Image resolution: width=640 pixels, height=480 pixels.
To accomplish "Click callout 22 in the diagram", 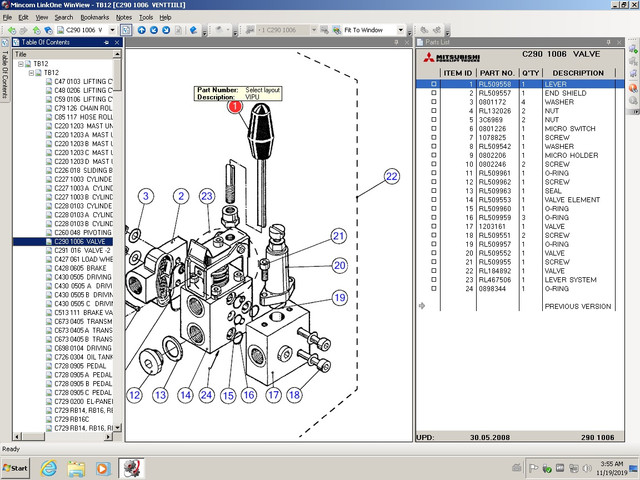I will (391, 176).
